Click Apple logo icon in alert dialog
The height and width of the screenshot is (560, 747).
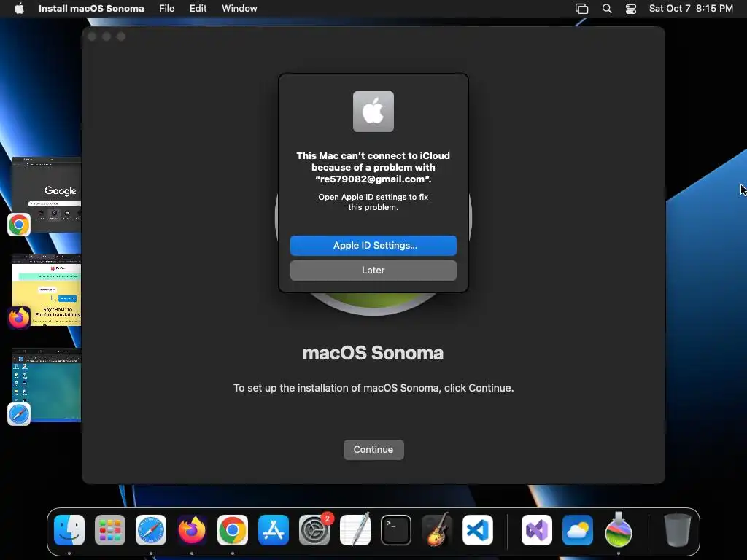(373, 112)
